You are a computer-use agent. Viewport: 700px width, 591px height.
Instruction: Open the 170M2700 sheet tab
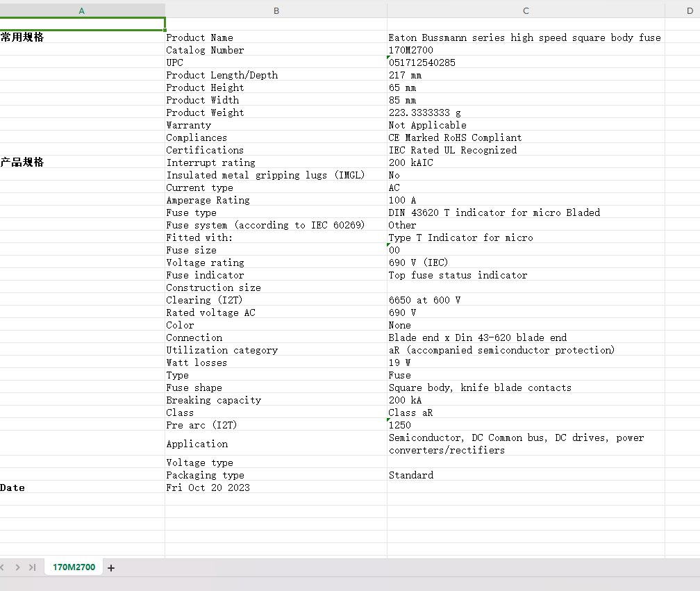[74, 567]
